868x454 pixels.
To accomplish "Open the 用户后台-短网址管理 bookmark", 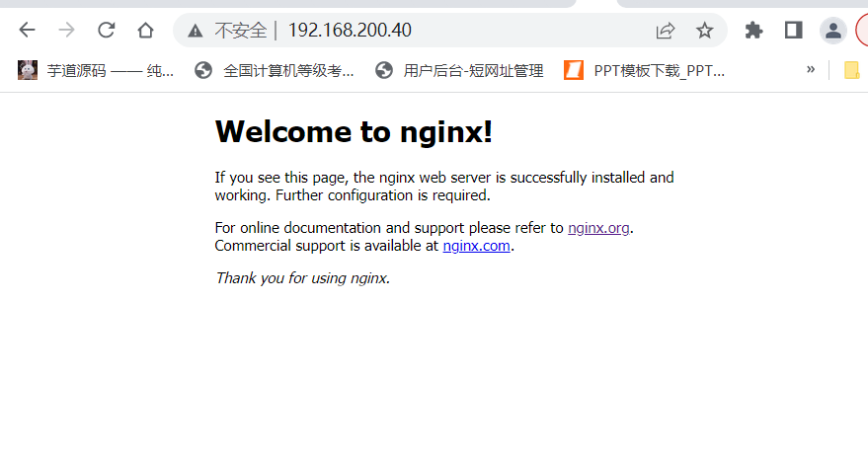I will 459,71.
